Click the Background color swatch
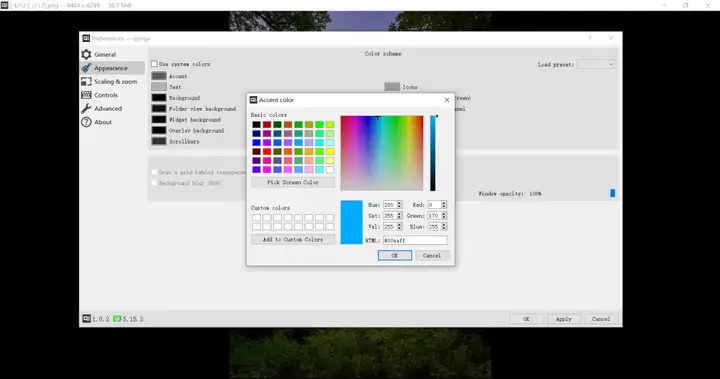720x379 pixels. point(159,98)
